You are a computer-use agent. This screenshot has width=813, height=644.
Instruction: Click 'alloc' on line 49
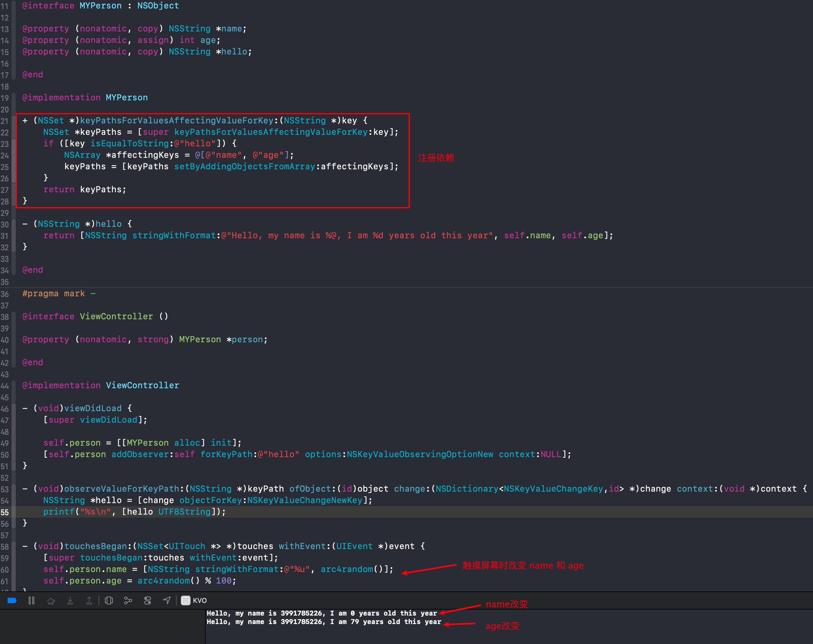pos(187,443)
